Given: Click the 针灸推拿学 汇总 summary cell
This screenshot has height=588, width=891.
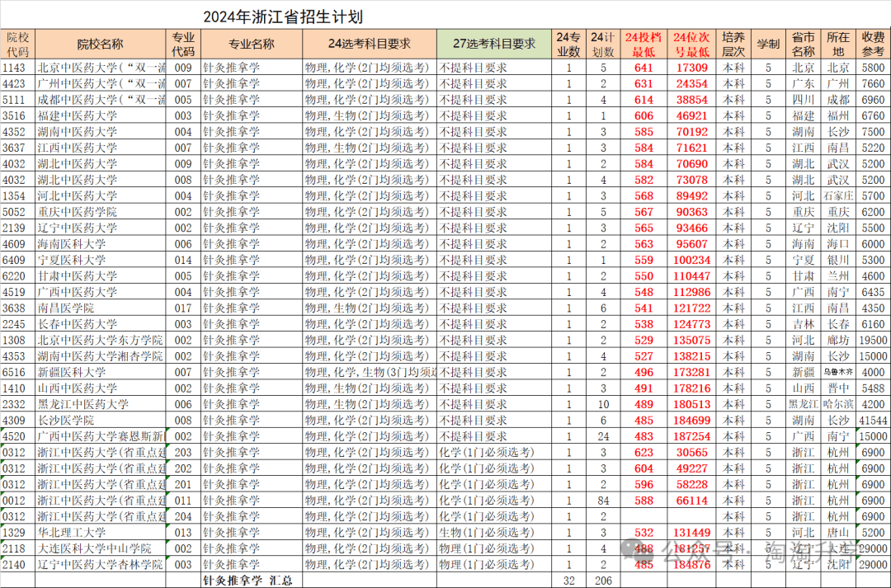Looking at the screenshot, I should point(251,581).
